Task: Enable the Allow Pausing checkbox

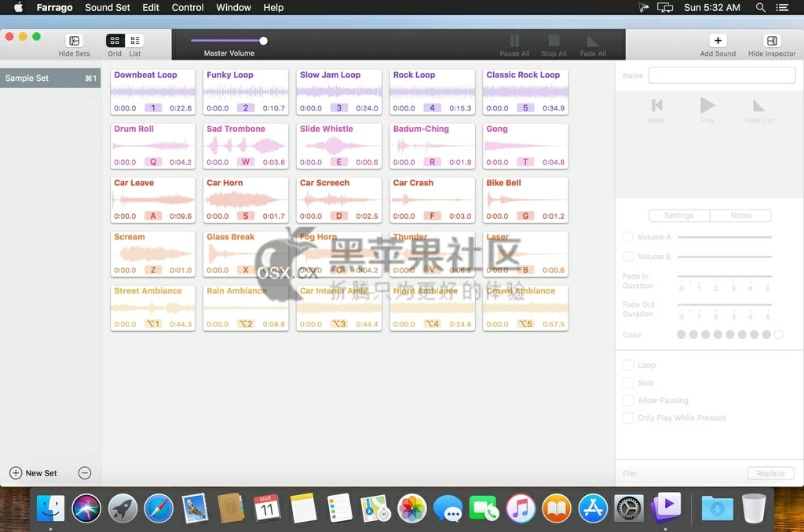Action: [x=628, y=399]
